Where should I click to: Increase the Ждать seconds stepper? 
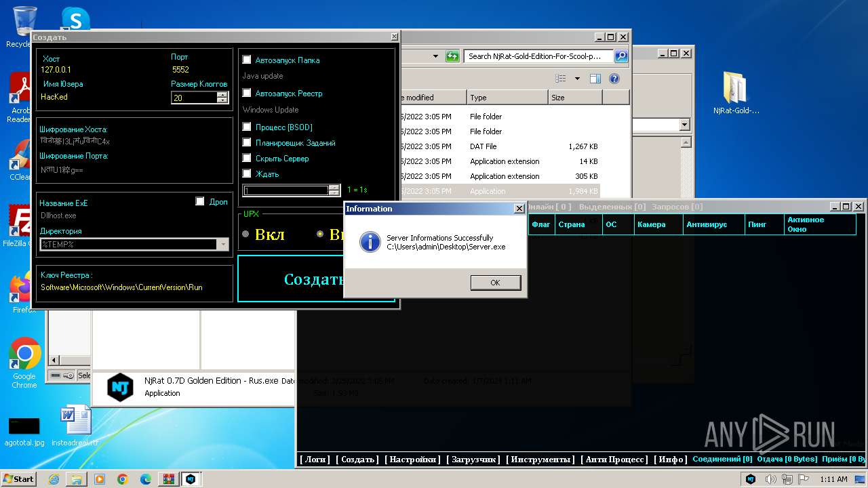(x=334, y=188)
